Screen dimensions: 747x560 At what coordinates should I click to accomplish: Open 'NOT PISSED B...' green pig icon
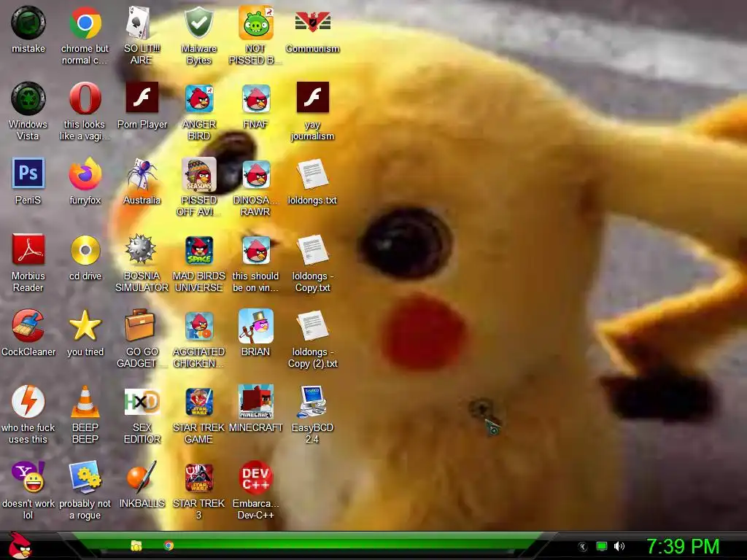(255, 23)
